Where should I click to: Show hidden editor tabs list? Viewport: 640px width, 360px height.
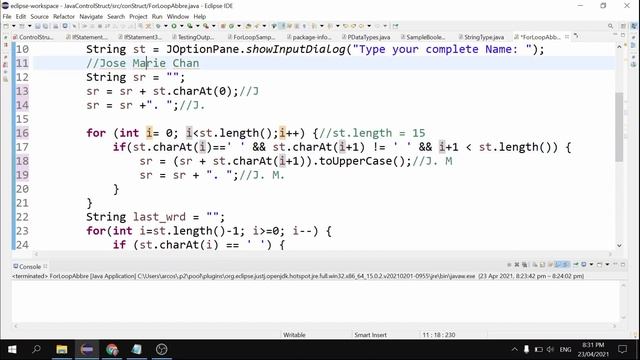(x=576, y=36)
